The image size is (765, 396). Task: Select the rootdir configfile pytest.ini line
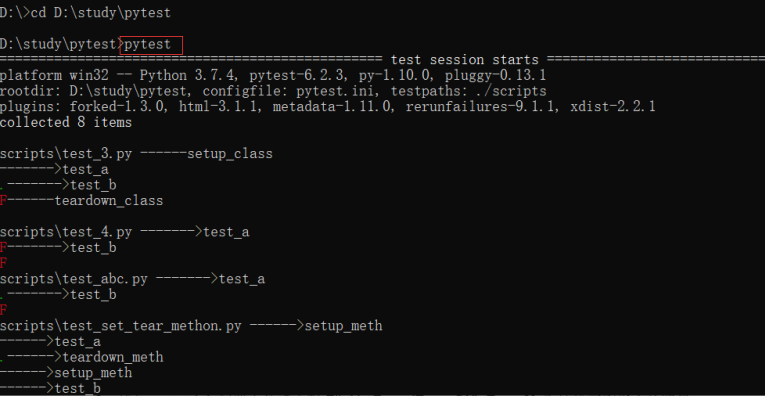pos(273,91)
